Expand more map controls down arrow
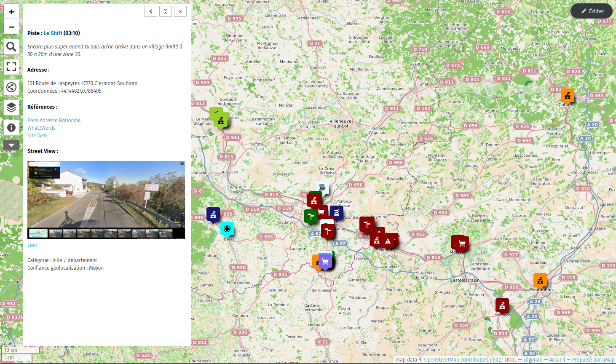Screen dimensions: 616x364 [x=11, y=145]
